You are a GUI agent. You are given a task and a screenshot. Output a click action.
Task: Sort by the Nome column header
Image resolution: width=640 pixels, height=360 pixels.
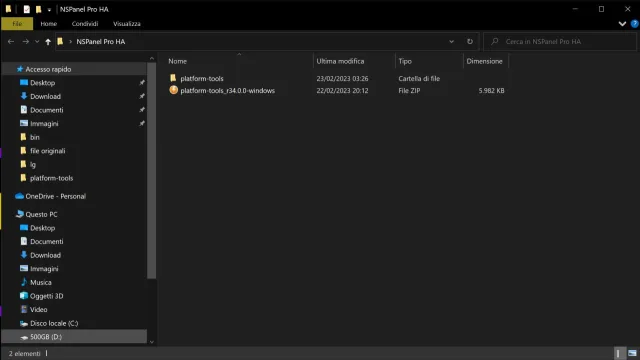pyautogui.click(x=178, y=61)
